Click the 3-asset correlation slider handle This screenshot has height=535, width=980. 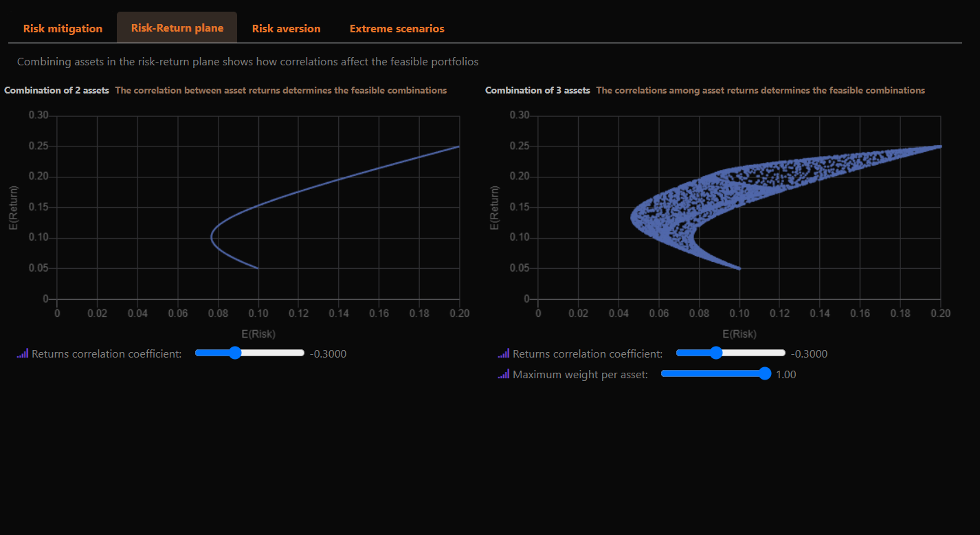click(716, 353)
